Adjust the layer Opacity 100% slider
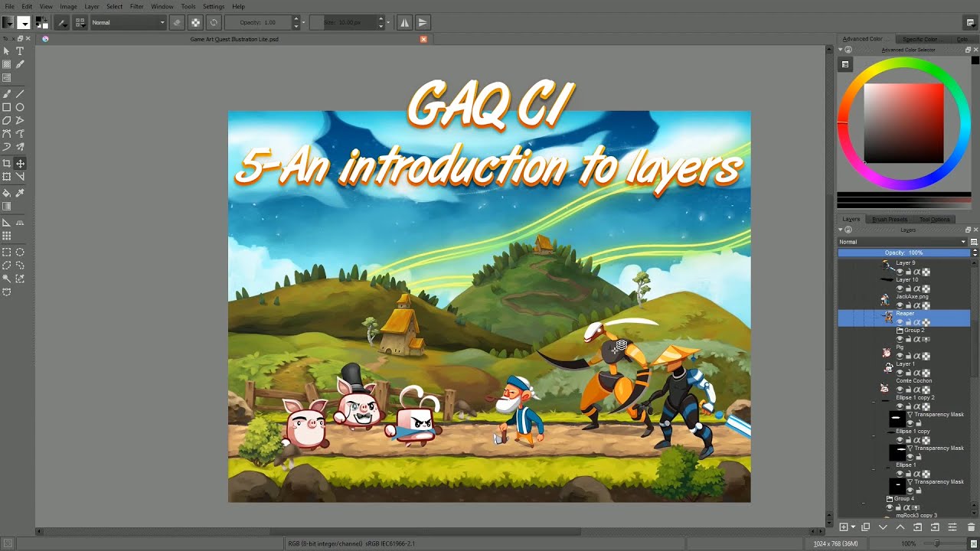 click(x=903, y=253)
